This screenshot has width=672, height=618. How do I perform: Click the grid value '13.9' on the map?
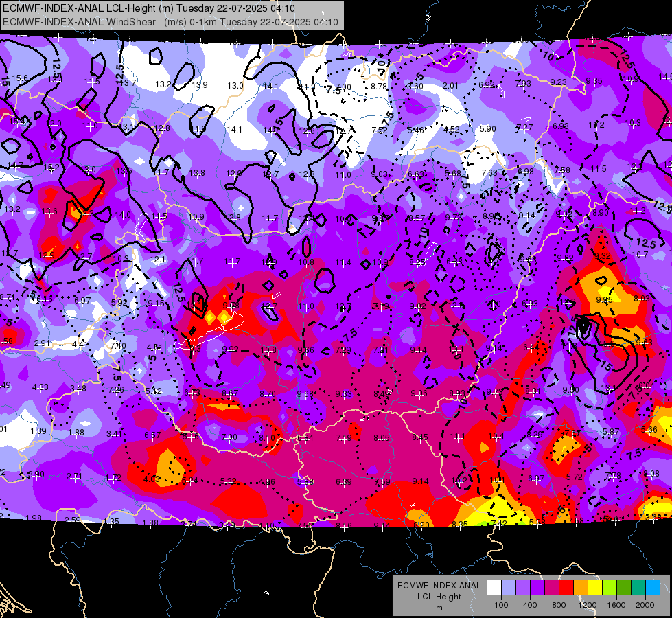tap(200, 85)
